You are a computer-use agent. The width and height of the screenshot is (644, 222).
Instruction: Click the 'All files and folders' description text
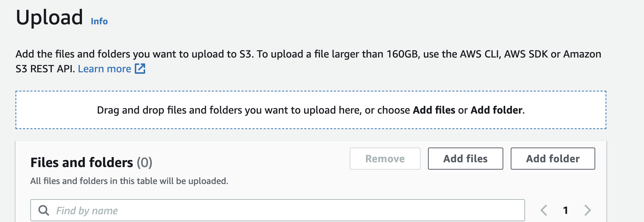pos(129,181)
